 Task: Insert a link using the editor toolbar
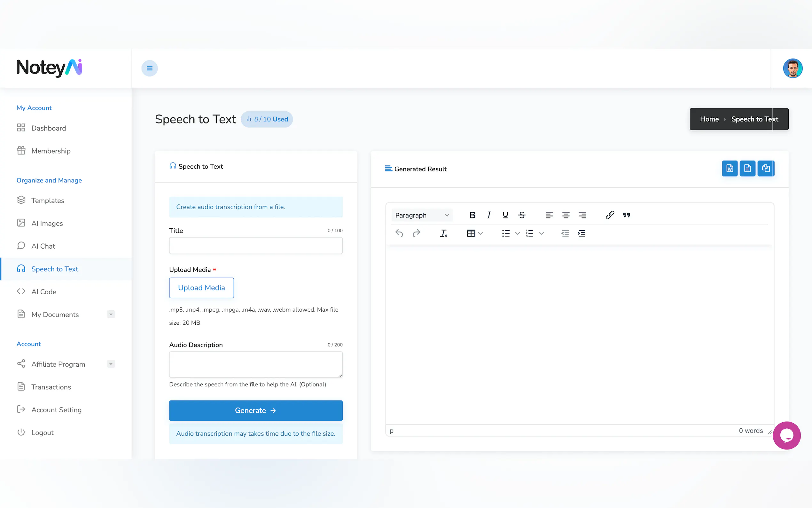(610, 215)
